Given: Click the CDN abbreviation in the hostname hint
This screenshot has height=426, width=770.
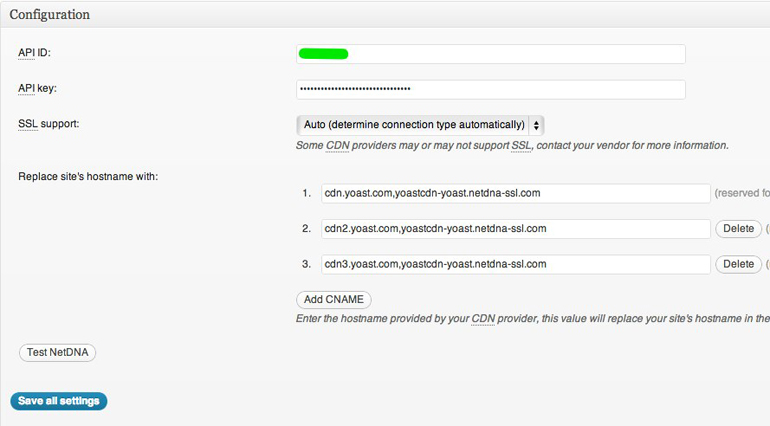Looking at the screenshot, I should pyautogui.click(x=484, y=319).
